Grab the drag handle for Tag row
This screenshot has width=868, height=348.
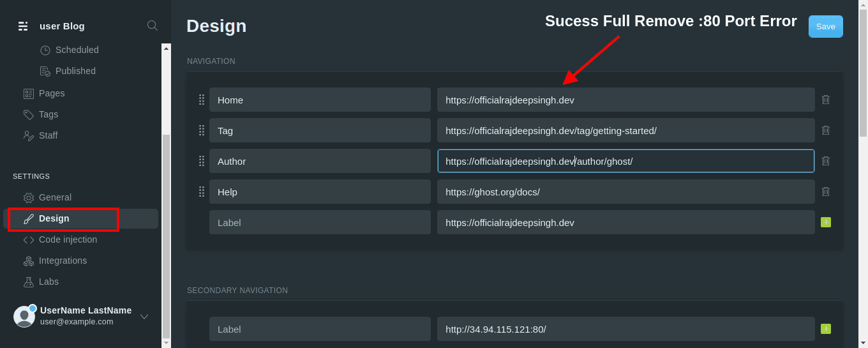pyautogui.click(x=202, y=130)
